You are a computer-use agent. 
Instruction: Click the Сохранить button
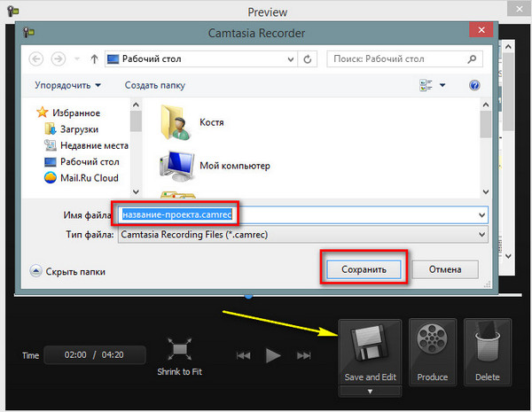364,268
